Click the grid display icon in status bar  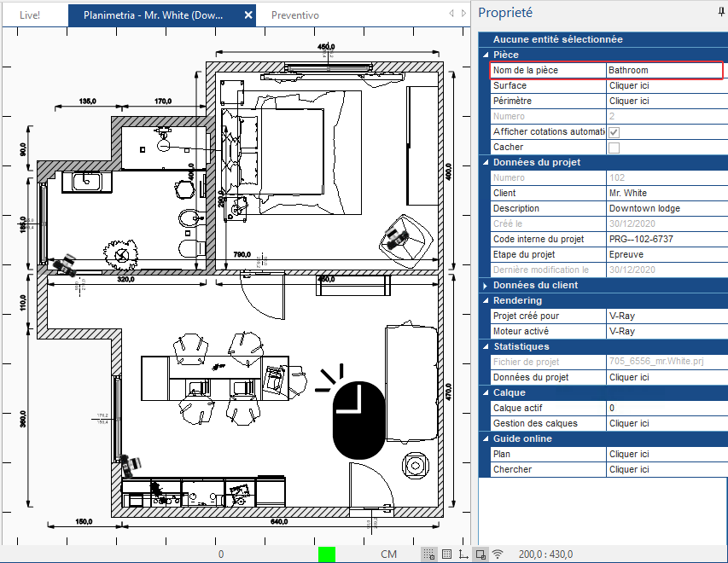[446, 554]
